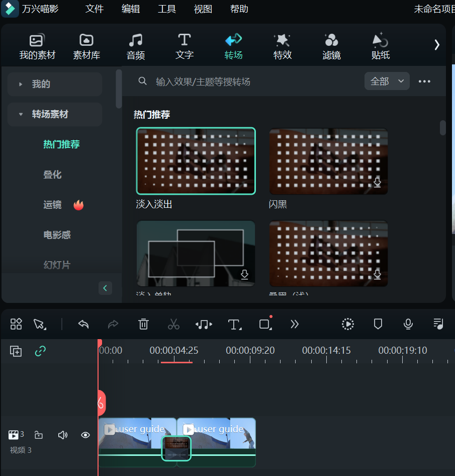Click the render preview icon
Image resolution: width=455 pixels, height=476 pixels.
coord(347,324)
